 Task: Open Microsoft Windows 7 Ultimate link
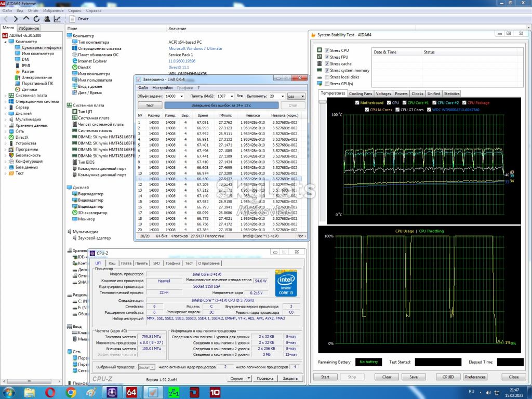click(195, 48)
